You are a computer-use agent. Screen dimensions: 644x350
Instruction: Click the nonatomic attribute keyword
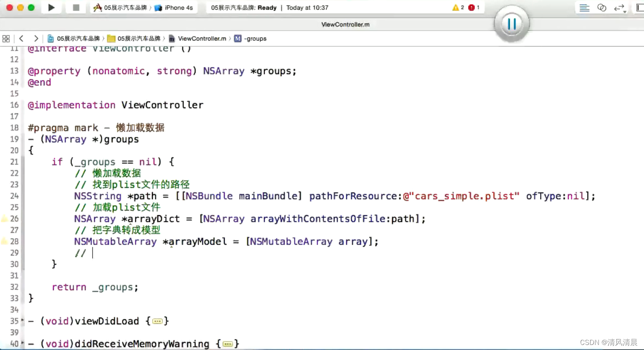[119, 71]
